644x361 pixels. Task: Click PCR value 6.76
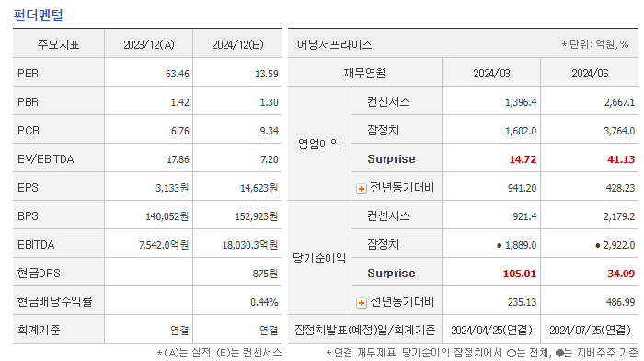click(180, 131)
